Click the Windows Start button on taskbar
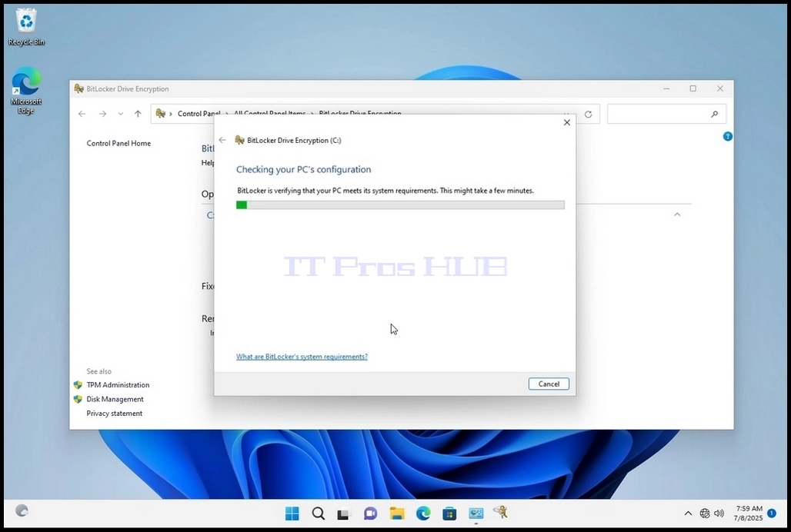 tap(292, 514)
